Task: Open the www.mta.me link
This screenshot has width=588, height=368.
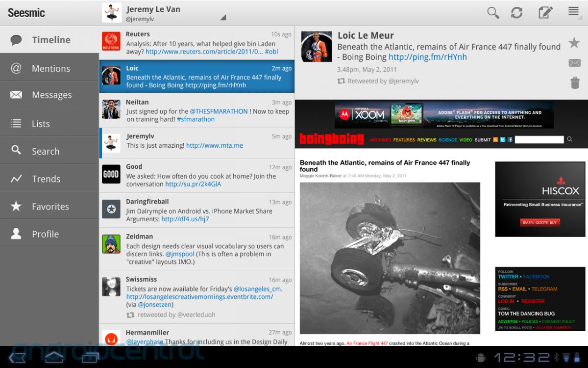Action: click(x=215, y=145)
